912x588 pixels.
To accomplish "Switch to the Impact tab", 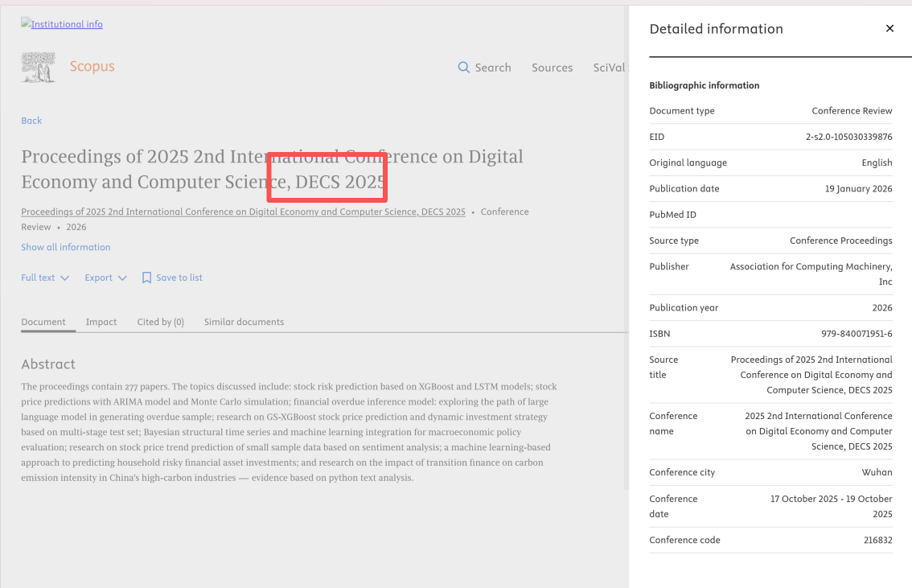I will 101,322.
